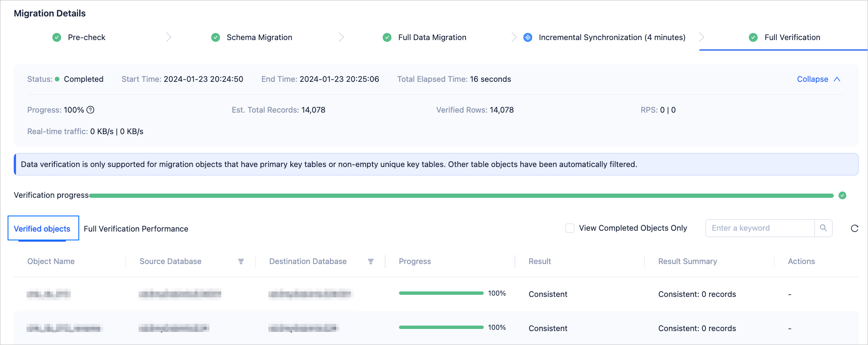This screenshot has width=868, height=345.
Task: Click first row's Consistent: 0 records summary
Action: pyautogui.click(x=697, y=294)
